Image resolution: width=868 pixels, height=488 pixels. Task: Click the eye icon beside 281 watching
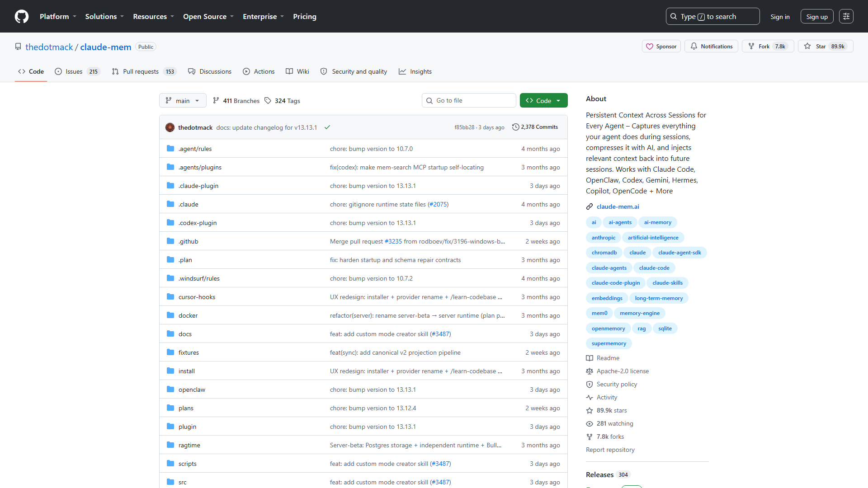pos(590,423)
